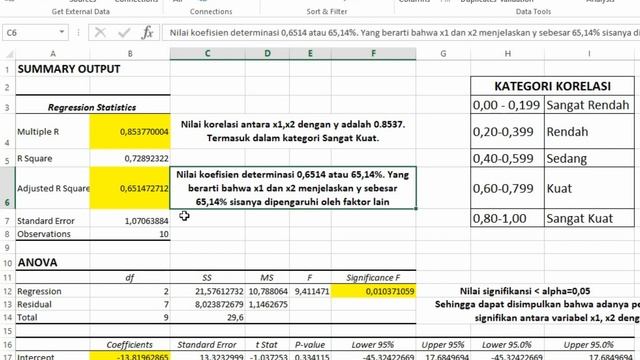Select row 10 header
The height and width of the screenshot is (360, 640).
(7, 262)
